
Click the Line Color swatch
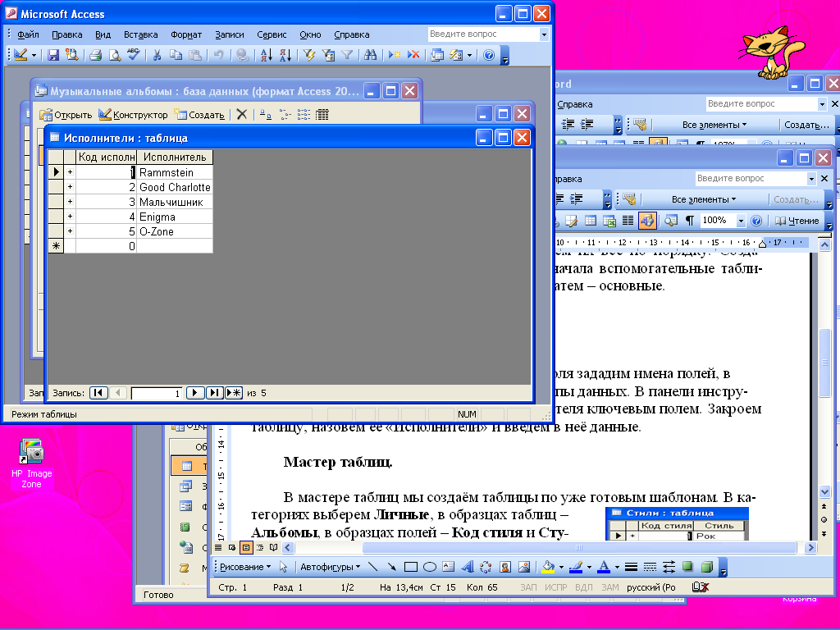point(576,567)
